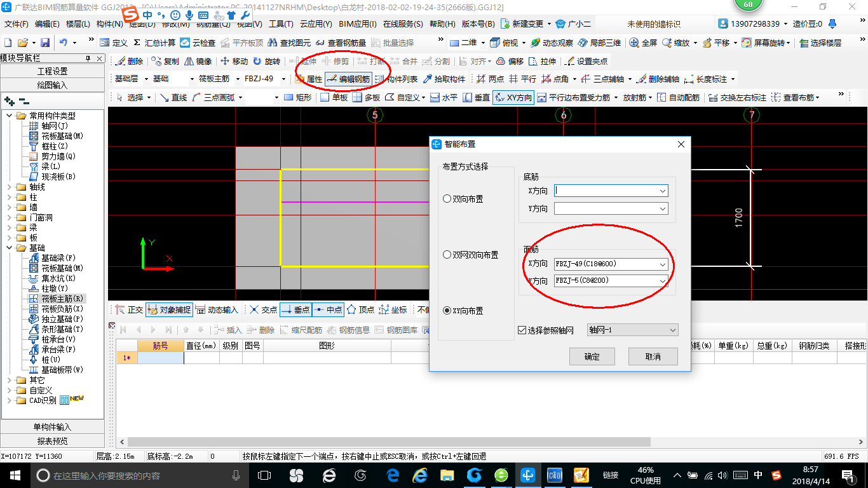The height and width of the screenshot is (488, 868).
Task: Click the Undo arrow icon
Action: [x=64, y=43]
